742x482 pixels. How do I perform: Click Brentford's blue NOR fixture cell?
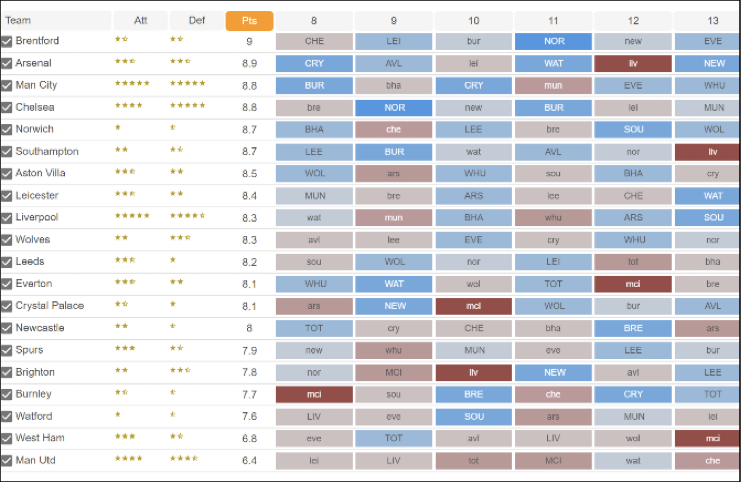[x=554, y=41]
